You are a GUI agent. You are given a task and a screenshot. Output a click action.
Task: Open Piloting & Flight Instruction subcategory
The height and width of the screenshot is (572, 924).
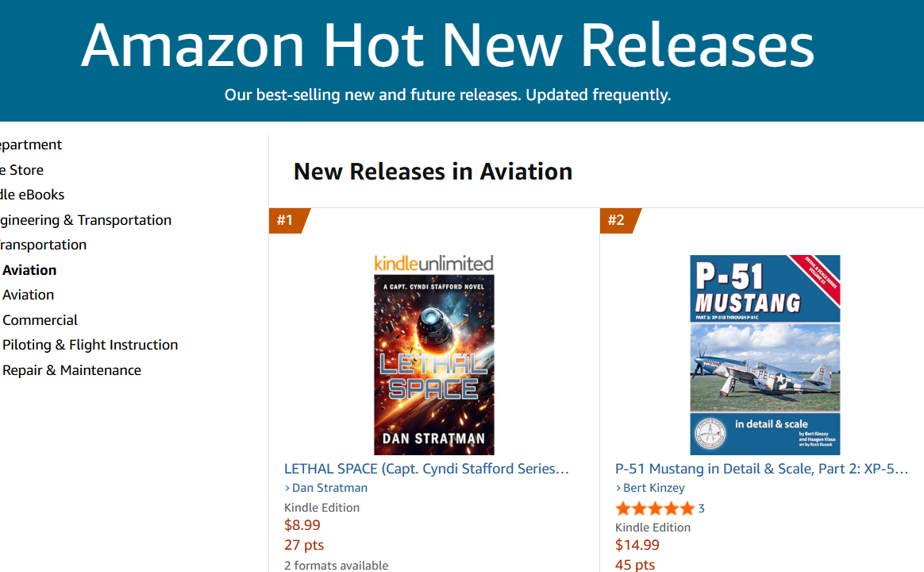[90, 345]
